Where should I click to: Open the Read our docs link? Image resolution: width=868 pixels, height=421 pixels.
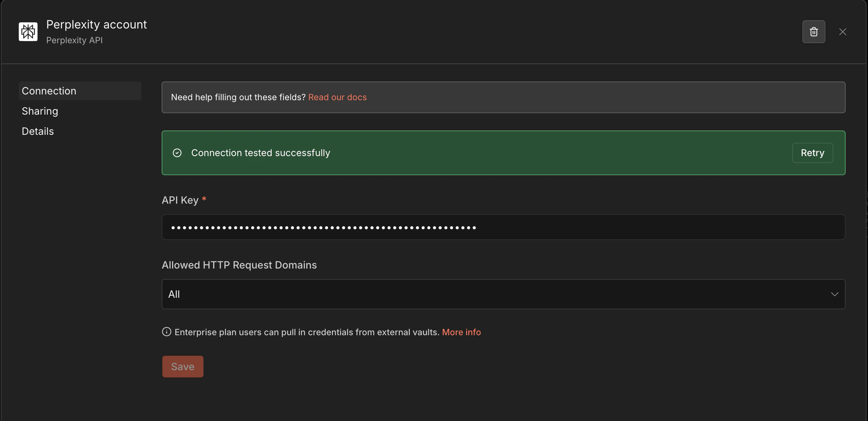pos(337,97)
